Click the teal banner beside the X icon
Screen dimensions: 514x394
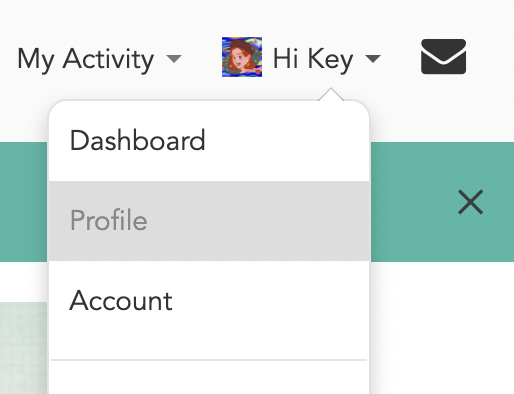coord(413,202)
